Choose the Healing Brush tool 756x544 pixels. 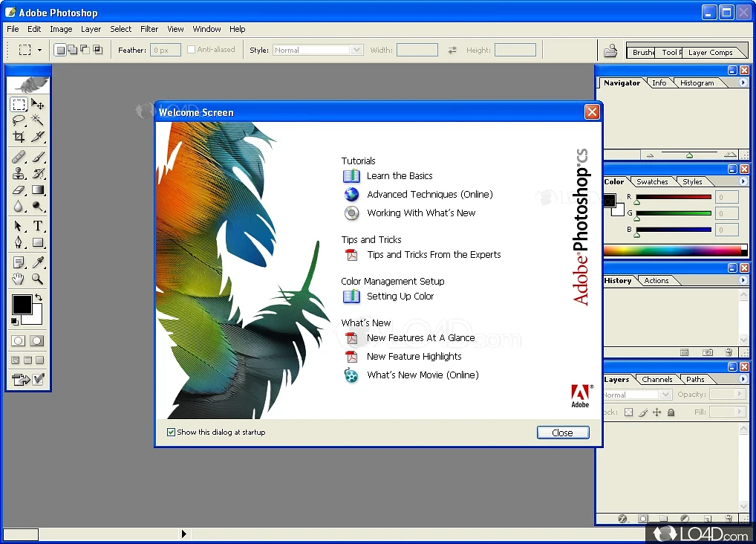tap(19, 157)
